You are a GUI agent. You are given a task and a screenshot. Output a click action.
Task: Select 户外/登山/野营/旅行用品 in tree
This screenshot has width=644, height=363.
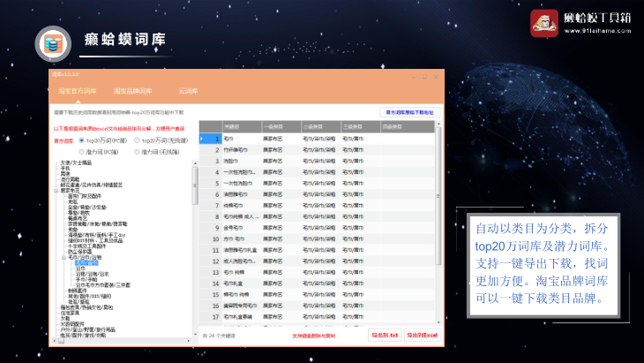click(x=88, y=329)
